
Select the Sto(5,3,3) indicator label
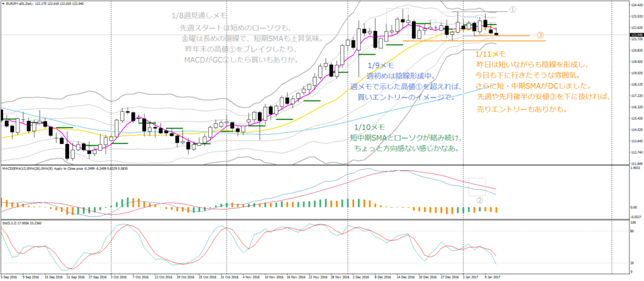click(x=9, y=223)
